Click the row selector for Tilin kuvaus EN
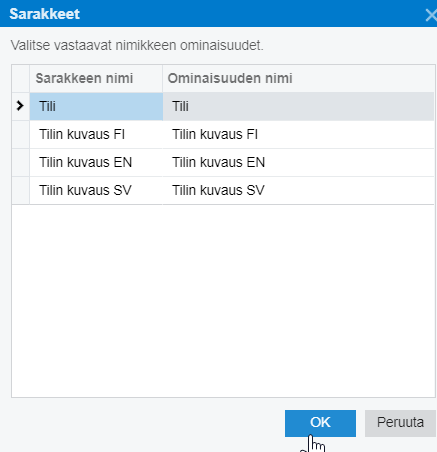Image resolution: width=437 pixels, height=452 pixels. point(21,162)
